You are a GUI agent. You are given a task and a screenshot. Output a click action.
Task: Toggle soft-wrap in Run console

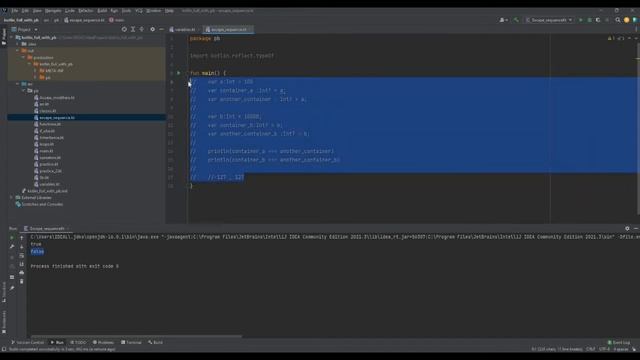[x=22, y=256]
